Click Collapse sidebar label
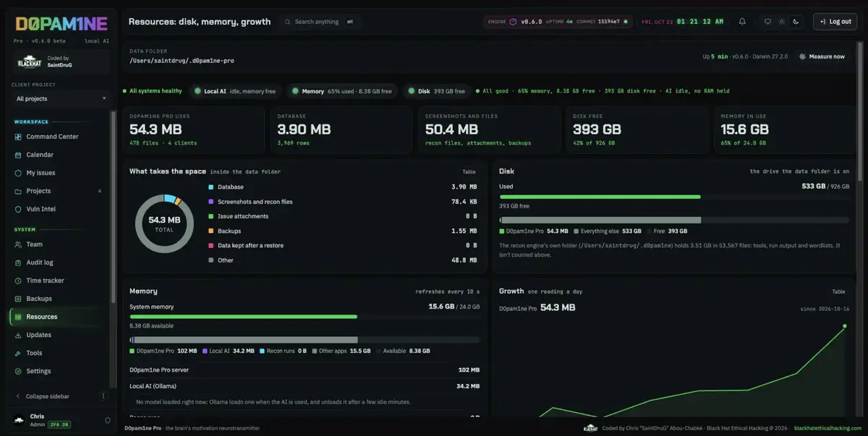Screen dimensions: 868x436 coord(48,396)
